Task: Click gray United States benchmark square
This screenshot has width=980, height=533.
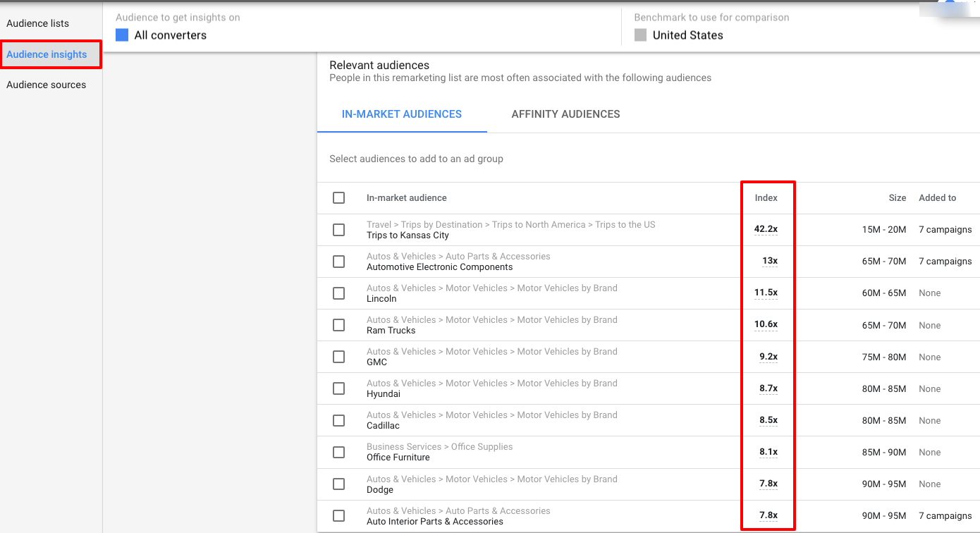Action: tap(640, 35)
